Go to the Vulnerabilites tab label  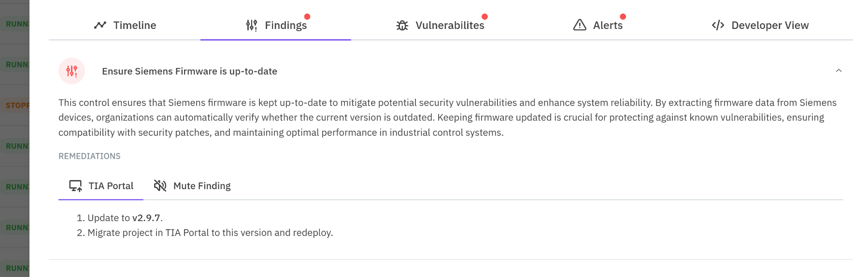tap(450, 25)
